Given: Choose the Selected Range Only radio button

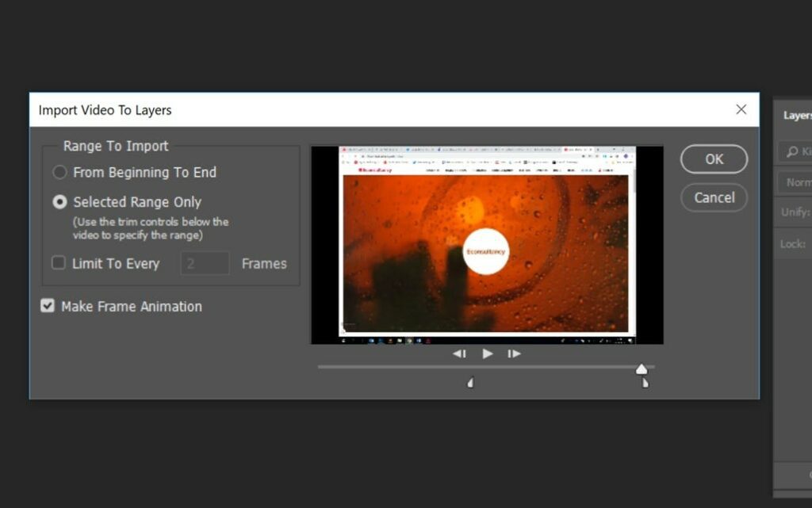Looking at the screenshot, I should pos(59,202).
